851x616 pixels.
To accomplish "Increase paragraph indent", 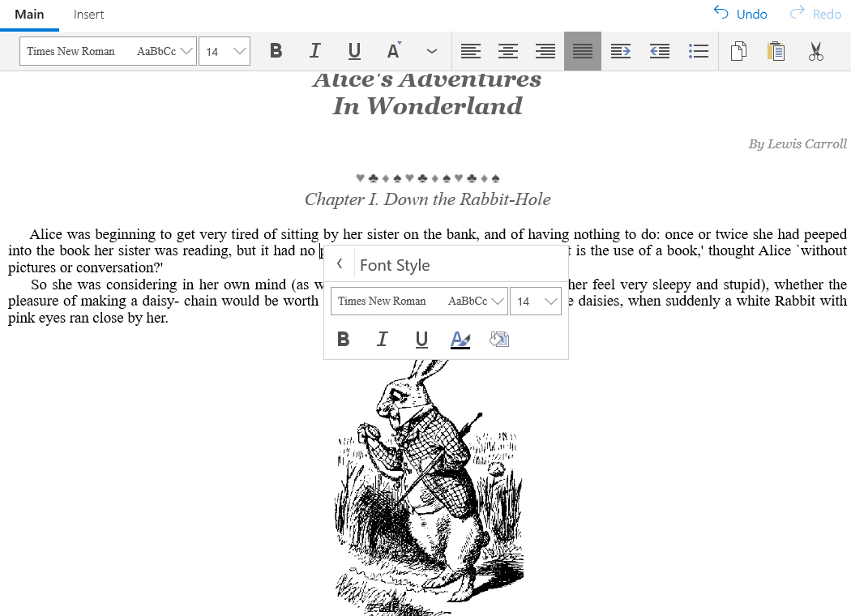I will [620, 51].
